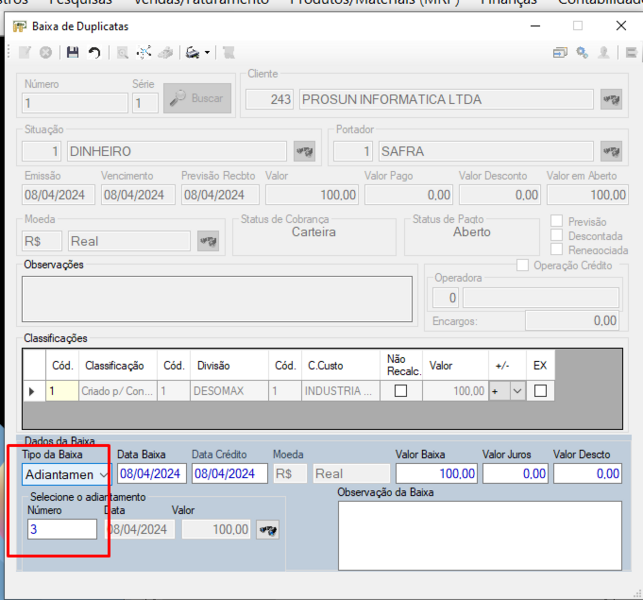Viewport: 643px width, 600px height.
Task: Click the Buscar button
Action: coord(197,98)
